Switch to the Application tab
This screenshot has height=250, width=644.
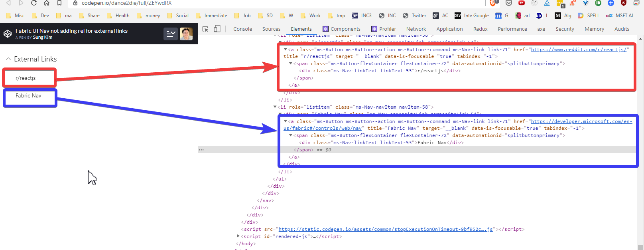click(x=449, y=29)
